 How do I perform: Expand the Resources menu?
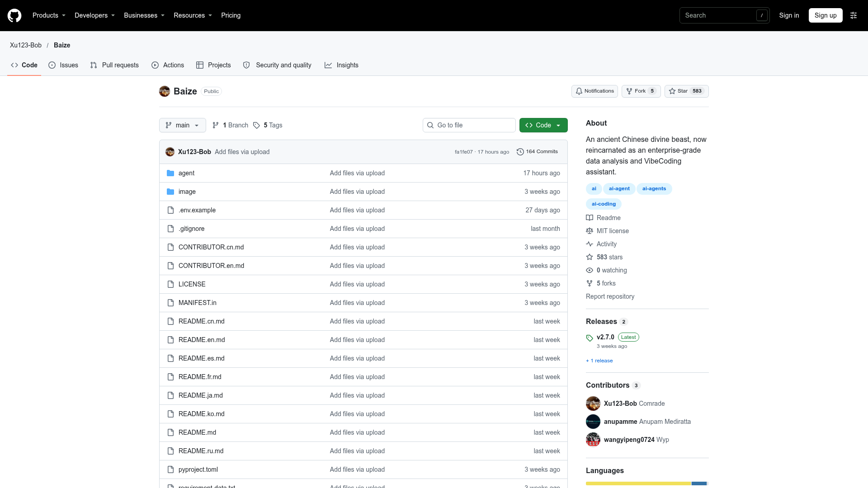[x=193, y=15]
